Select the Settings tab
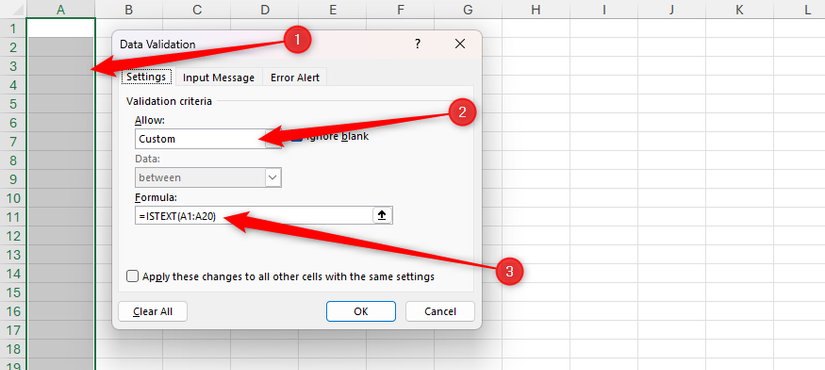The width and height of the screenshot is (825, 370). coord(146,77)
